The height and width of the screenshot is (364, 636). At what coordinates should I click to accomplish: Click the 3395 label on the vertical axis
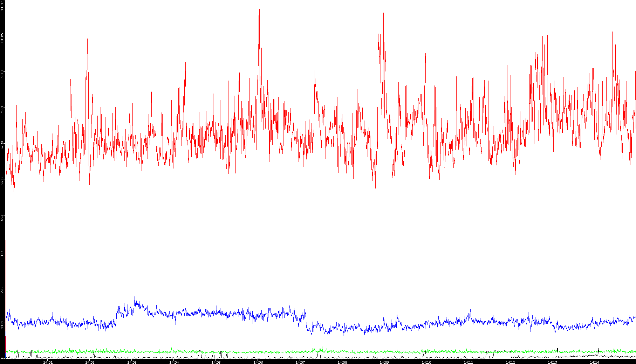point(2,253)
